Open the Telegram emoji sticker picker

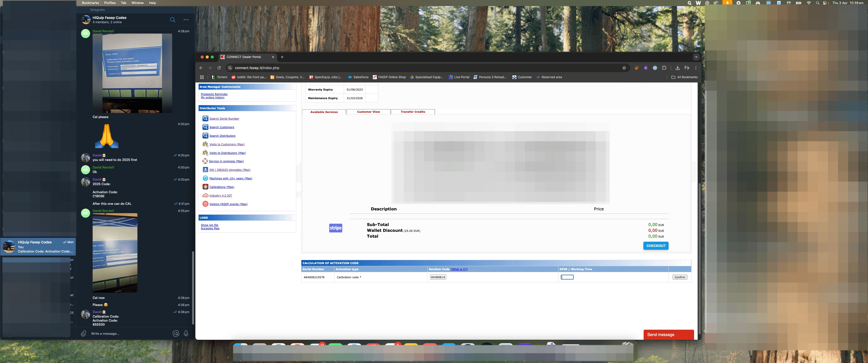(176, 333)
